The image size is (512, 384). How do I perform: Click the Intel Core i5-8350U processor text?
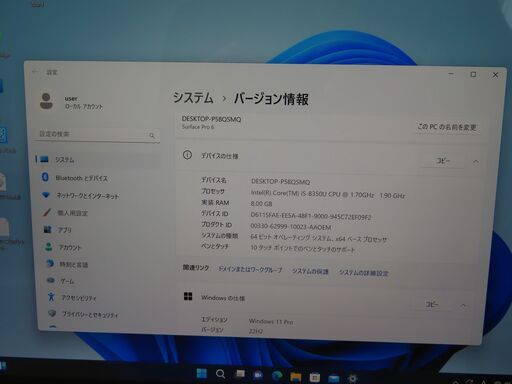[328, 194]
